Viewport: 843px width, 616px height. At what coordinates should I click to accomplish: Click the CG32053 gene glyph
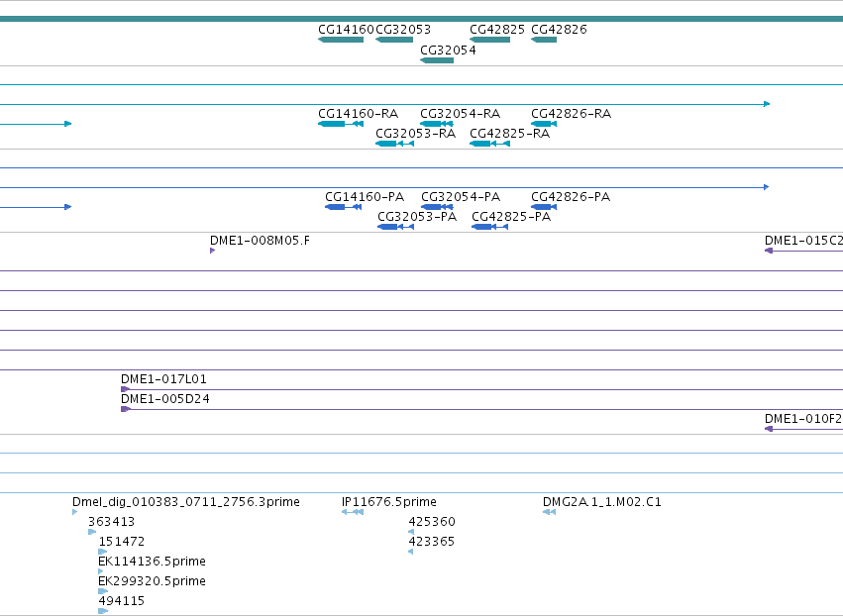394,40
